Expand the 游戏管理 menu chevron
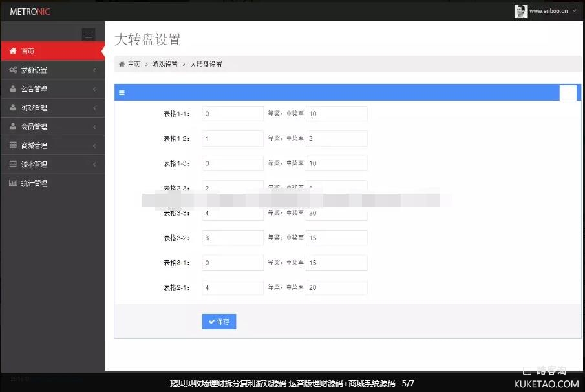Viewport: 585px width, 392px height. coord(94,108)
